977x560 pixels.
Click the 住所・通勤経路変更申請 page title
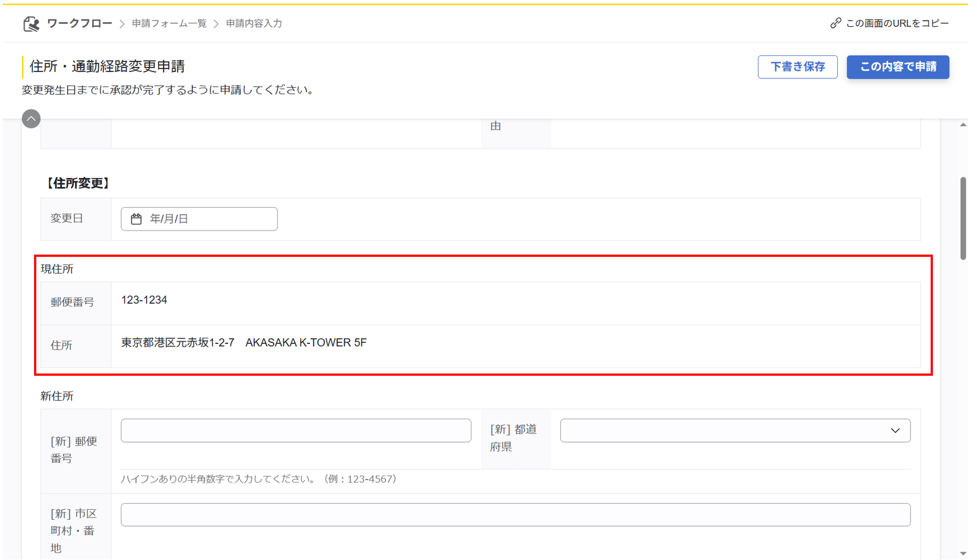pyautogui.click(x=107, y=66)
